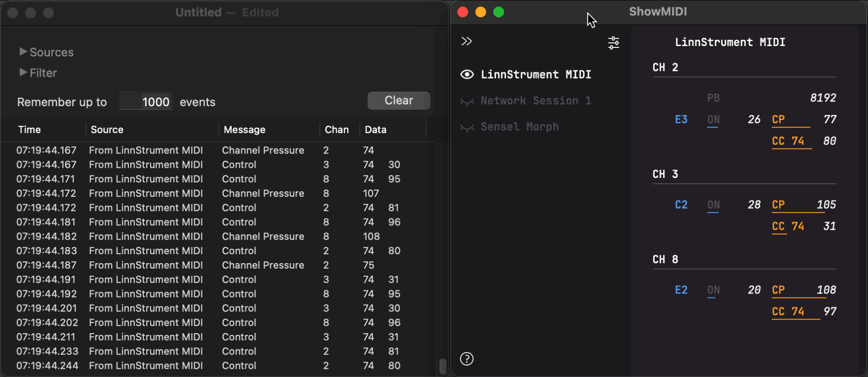This screenshot has height=377, width=868.
Task: Click the Source column header
Action: tap(107, 130)
